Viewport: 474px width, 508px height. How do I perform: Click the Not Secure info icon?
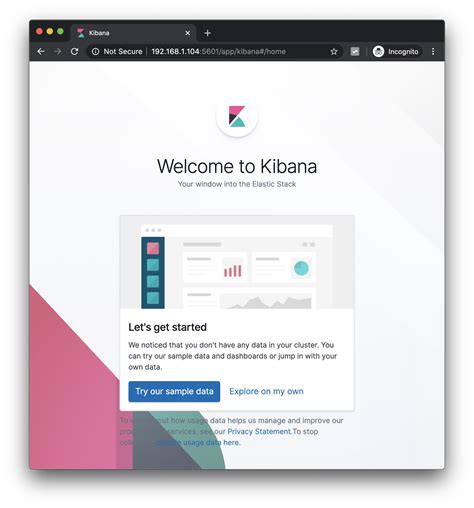coord(95,51)
